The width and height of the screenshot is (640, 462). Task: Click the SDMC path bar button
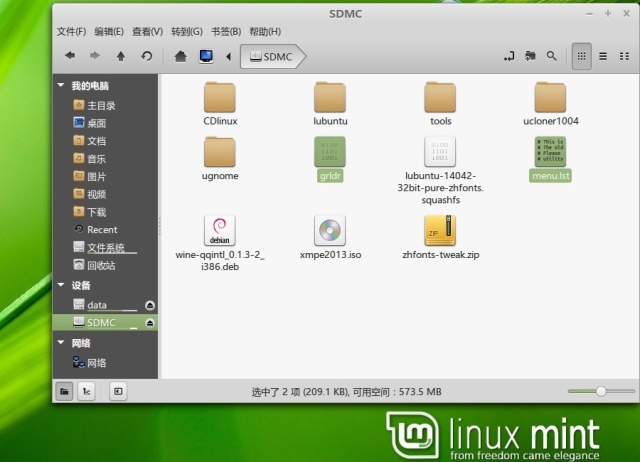[271, 57]
